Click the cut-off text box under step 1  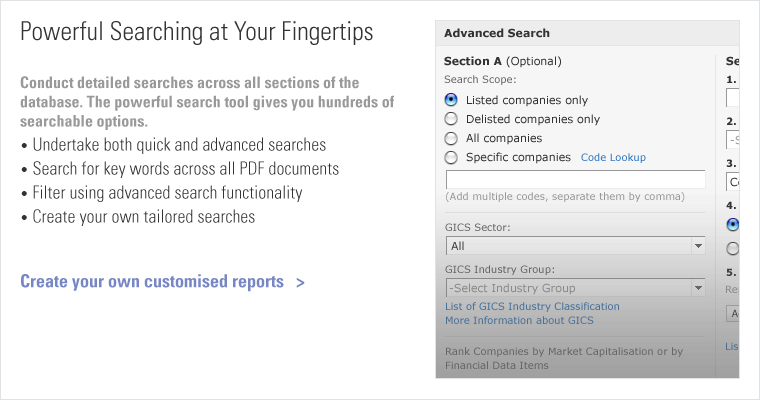(x=732, y=98)
